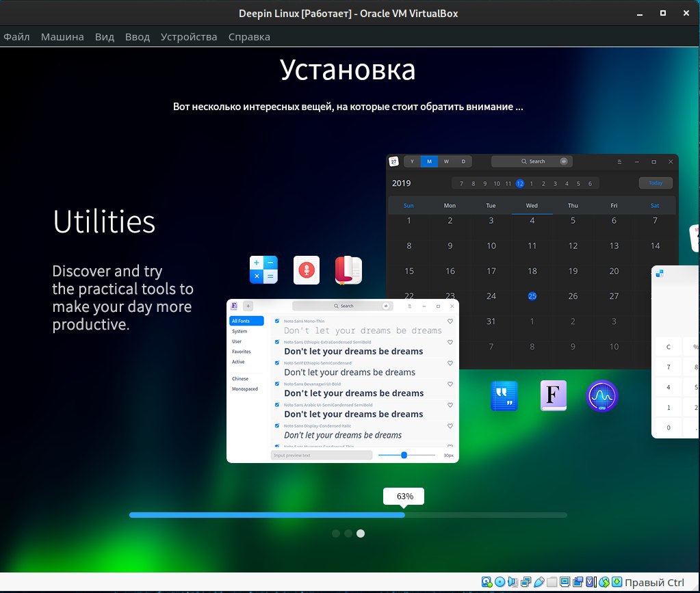Click the purple System Monitor app icon
This screenshot has height=593, width=700.
(x=601, y=396)
